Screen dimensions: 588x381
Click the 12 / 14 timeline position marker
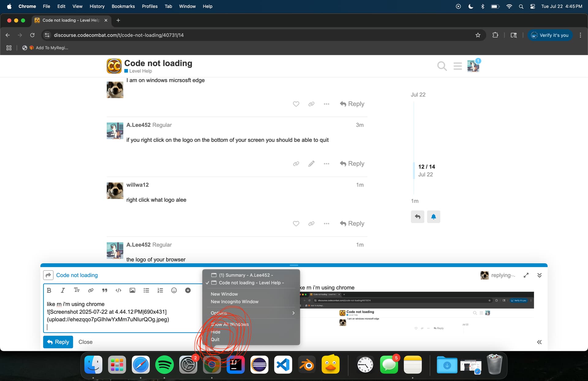[426, 167]
